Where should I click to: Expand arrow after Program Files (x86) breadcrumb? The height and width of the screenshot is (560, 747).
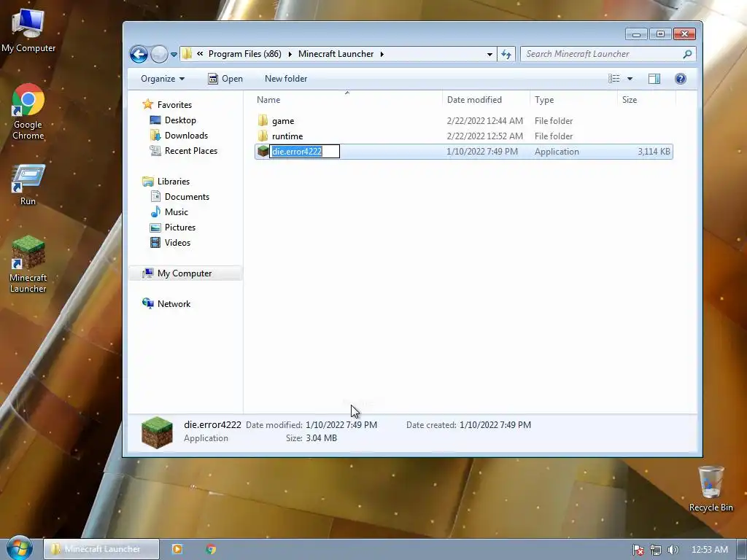[290, 54]
